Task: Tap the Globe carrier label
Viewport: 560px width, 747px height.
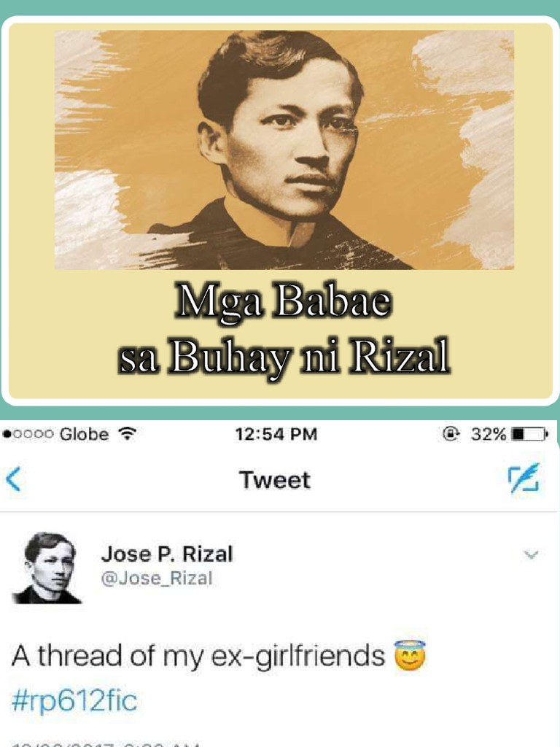Action: point(85,434)
